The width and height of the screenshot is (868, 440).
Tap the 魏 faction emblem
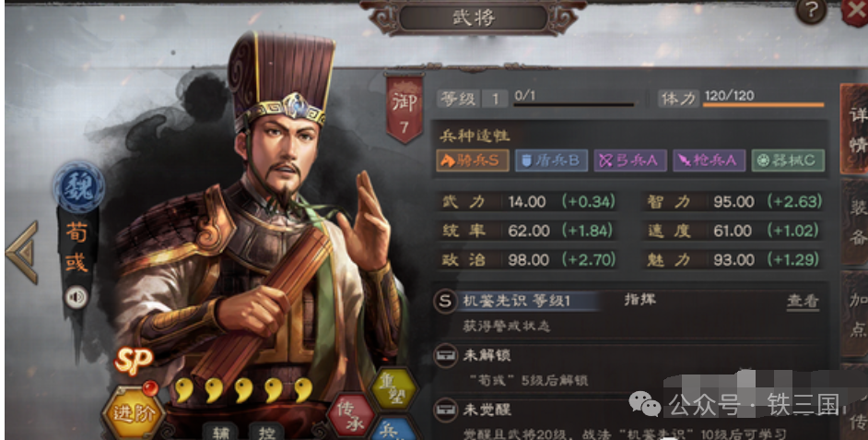point(78,187)
